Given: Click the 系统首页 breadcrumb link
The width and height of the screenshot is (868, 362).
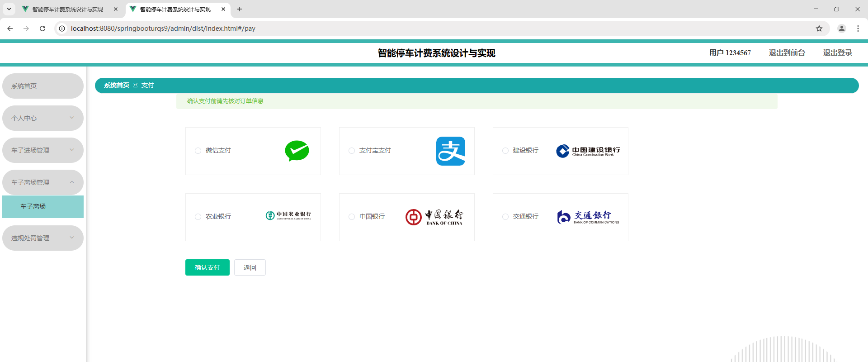Looking at the screenshot, I should (x=117, y=86).
